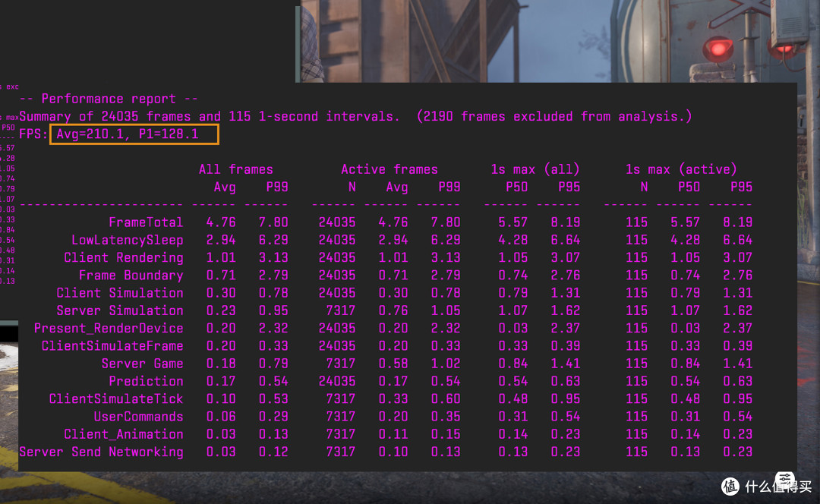Click the N header under Active frames
820x504 pixels.
coord(352,187)
